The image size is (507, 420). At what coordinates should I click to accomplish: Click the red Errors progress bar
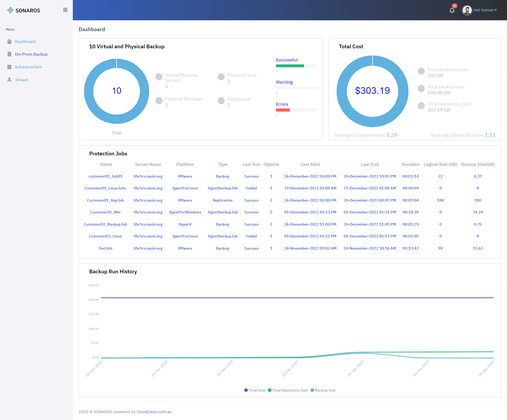pyautogui.click(x=283, y=110)
